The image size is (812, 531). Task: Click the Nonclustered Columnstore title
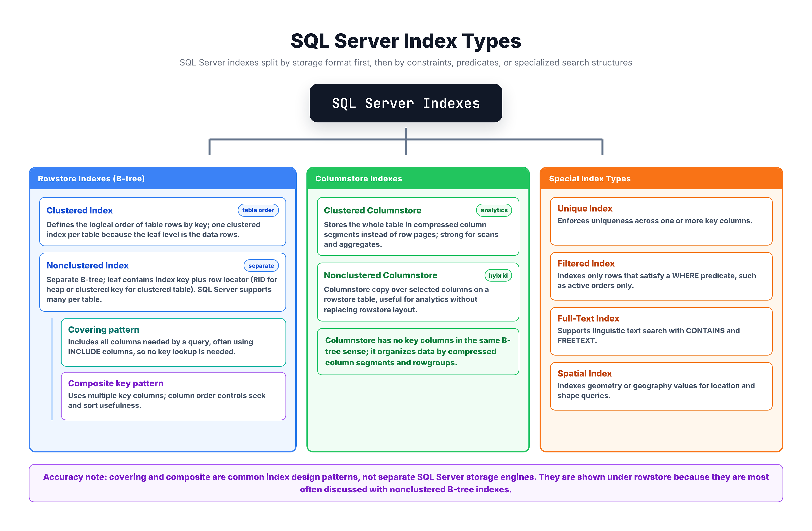pos(380,275)
